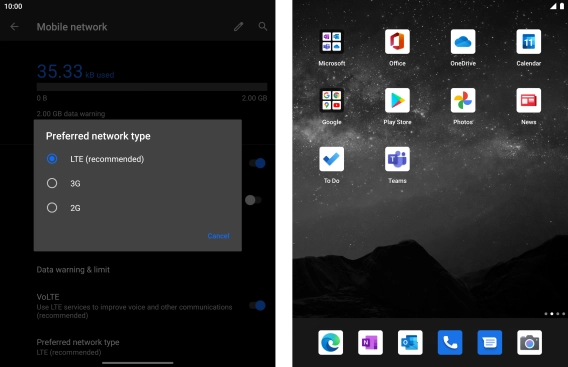Open the News app
The height and width of the screenshot is (367, 568).
click(x=529, y=100)
